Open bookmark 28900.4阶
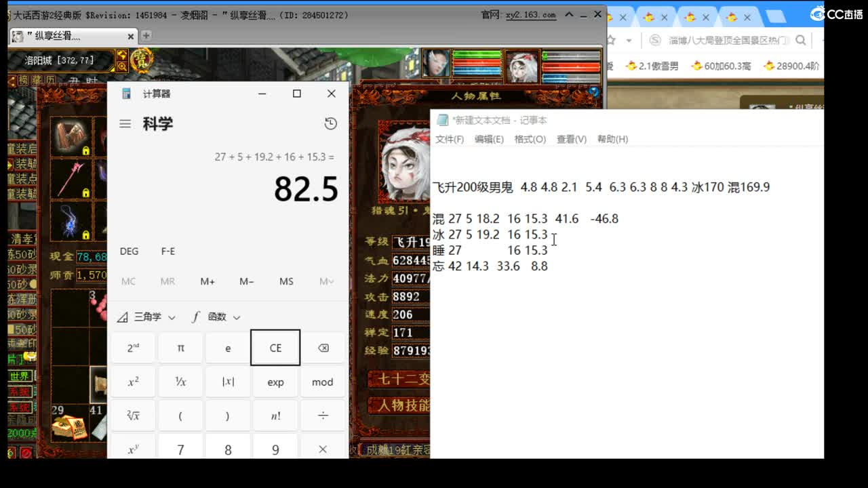Viewport: 868px width, 488px height. pos(791,66)
